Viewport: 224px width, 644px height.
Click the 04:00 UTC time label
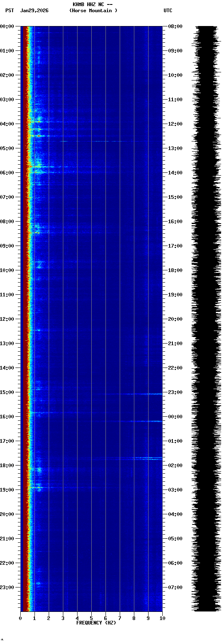point(175,514)
